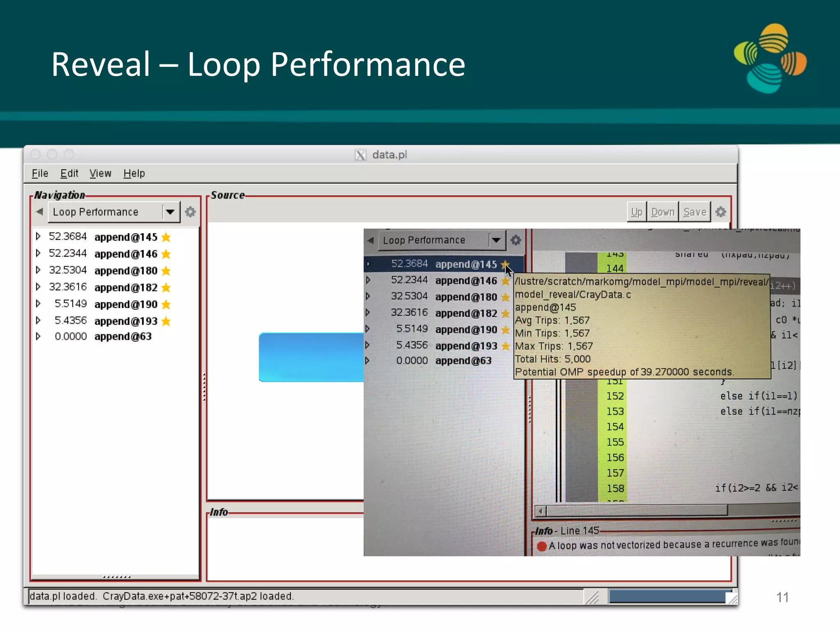Click the status bar progress indicator
The height and width of the screenshot is (630, 840).
coord(668,596)
